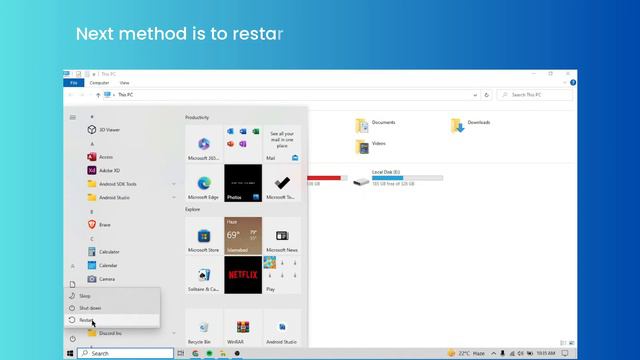Click the Explore group header
Viewport: 640px width, 360px height.
193,209
